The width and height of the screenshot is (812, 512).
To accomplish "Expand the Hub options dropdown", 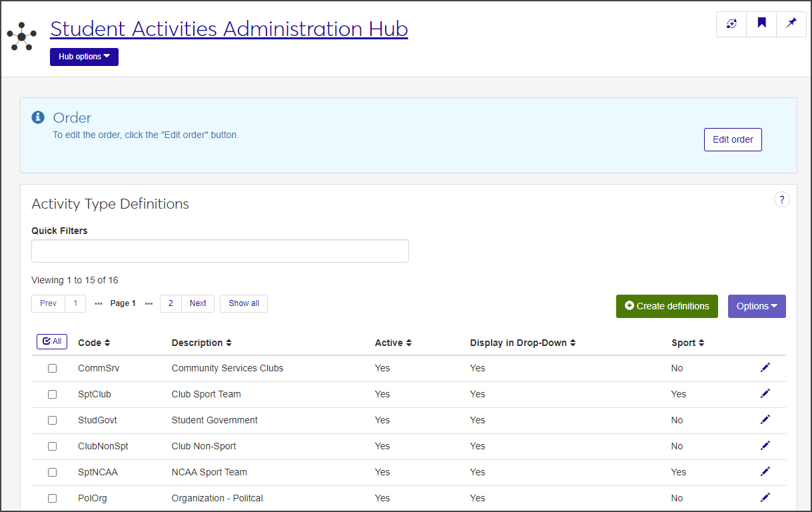I will click(x=84, y=57).
